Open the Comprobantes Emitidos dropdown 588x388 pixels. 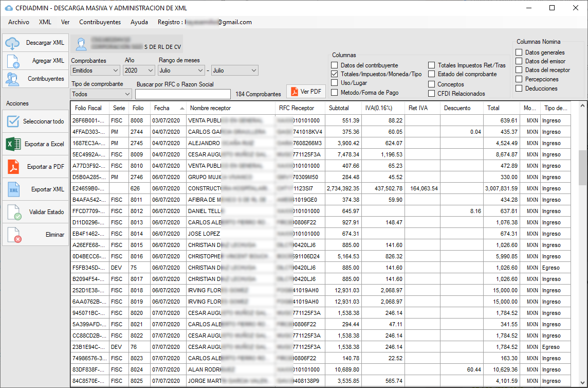[x=95, y=70]
